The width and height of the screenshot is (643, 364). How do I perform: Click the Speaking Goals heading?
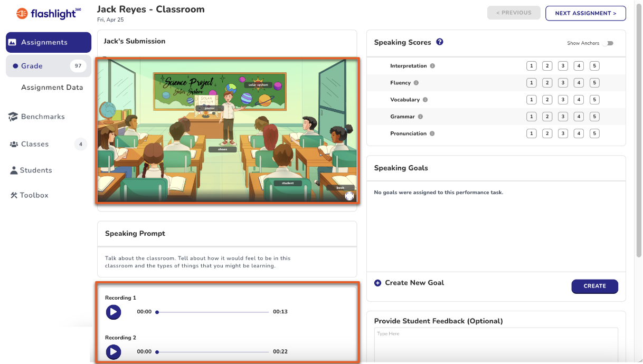point(401,168)
